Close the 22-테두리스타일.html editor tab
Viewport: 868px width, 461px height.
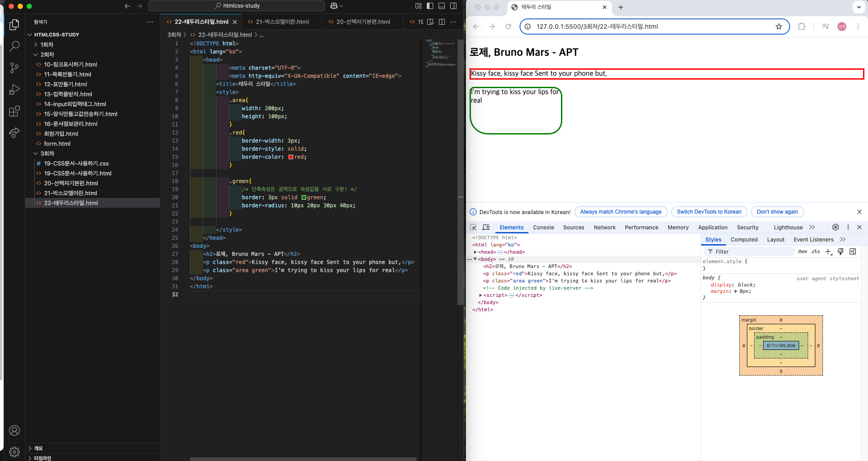tap(235, 22)
